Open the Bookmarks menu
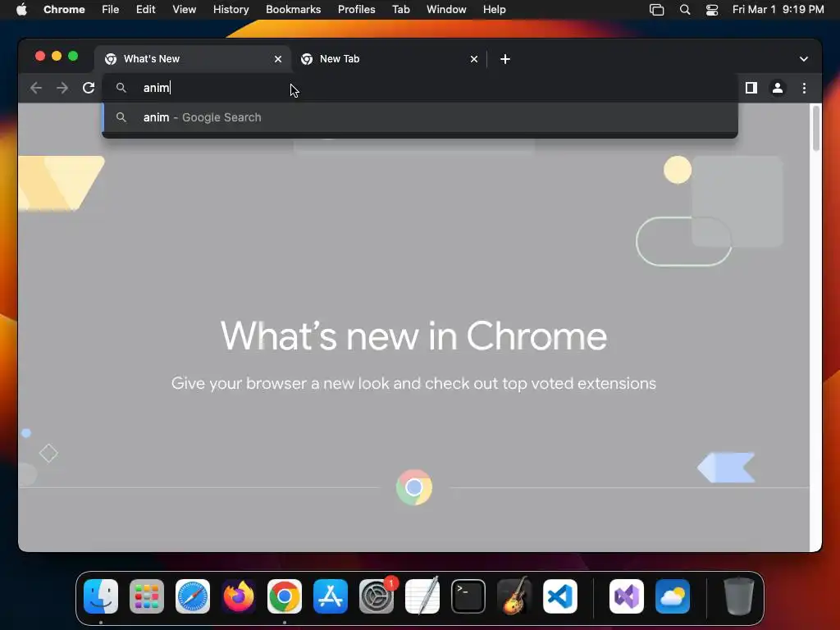The width and height of the screenshot is (840, 630). click(x=293, y=10)
